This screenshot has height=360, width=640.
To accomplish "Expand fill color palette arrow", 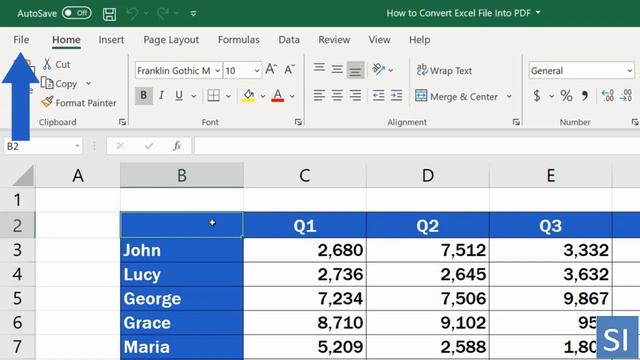I will pyautogui.click(x=263, y=96).
